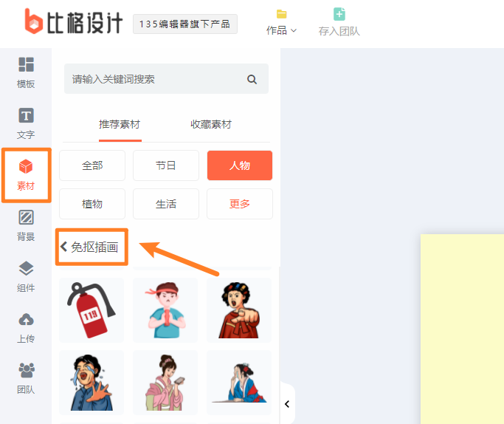The height and width of the screenshot is (424, 504).
Task: Click the 比格设计 logo
Action: pyautogui.click(x=74, y=22)
